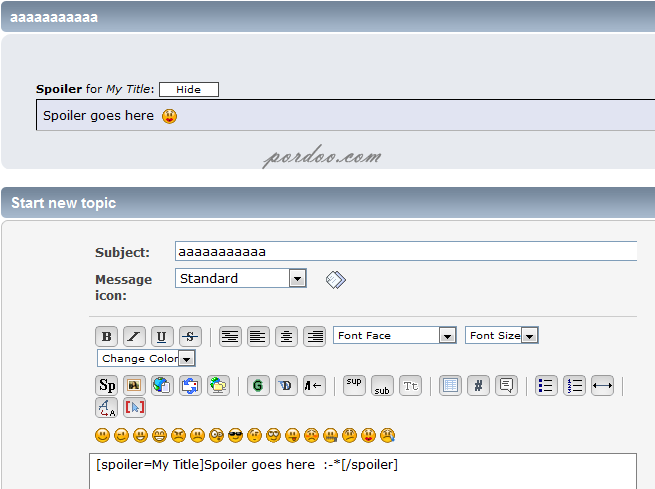Apply glow text effect
Screen dimensions: 655x489
[x=258, y=385]
